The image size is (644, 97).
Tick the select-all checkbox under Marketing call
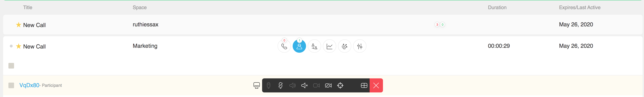(11, 66)
